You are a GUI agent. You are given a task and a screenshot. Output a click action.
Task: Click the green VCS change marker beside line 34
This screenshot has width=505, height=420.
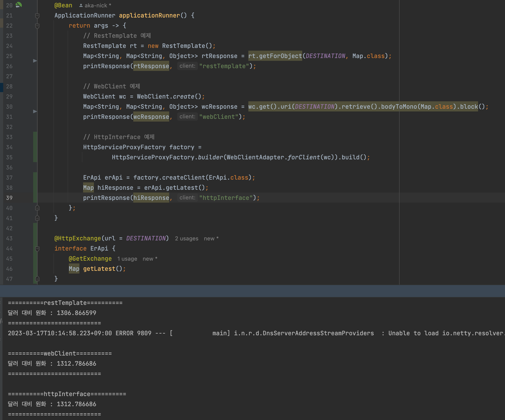pos(35,147)
